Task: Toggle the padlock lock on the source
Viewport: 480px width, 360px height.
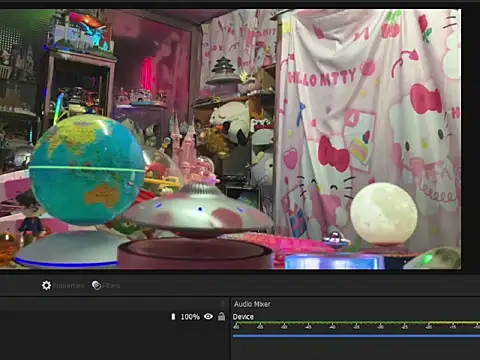Action: tap(221, 316)
